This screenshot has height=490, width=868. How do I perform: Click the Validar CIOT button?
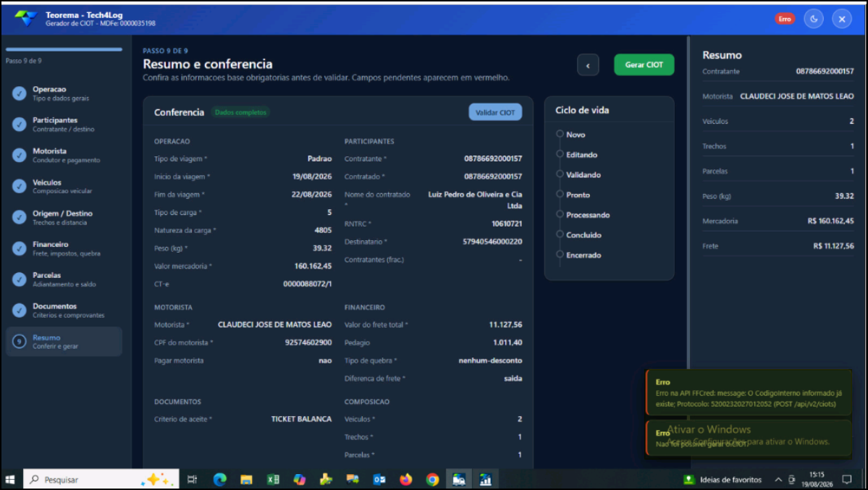(x=495, y=112)
